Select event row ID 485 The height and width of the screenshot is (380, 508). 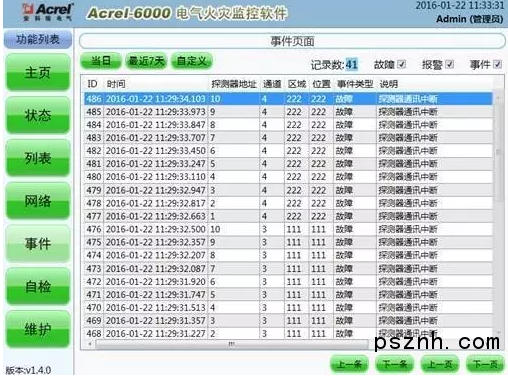point(288,112)
